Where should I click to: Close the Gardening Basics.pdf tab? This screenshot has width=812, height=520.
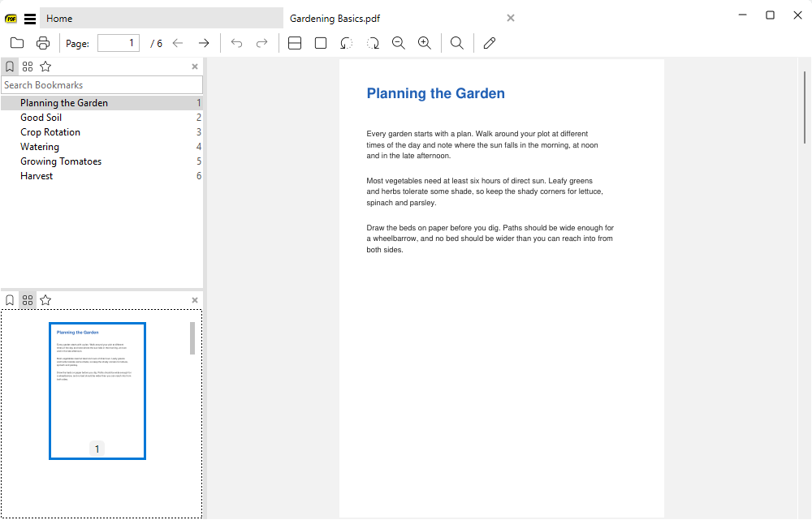coord(511,18)
